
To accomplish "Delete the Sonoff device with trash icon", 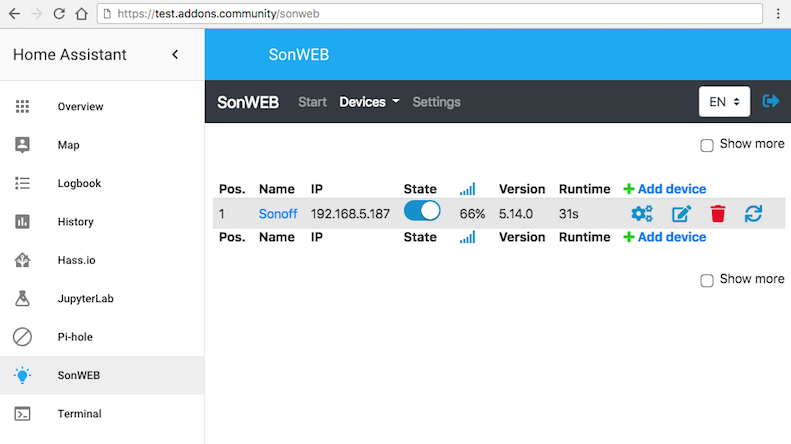I will click(x=718, y=213).
